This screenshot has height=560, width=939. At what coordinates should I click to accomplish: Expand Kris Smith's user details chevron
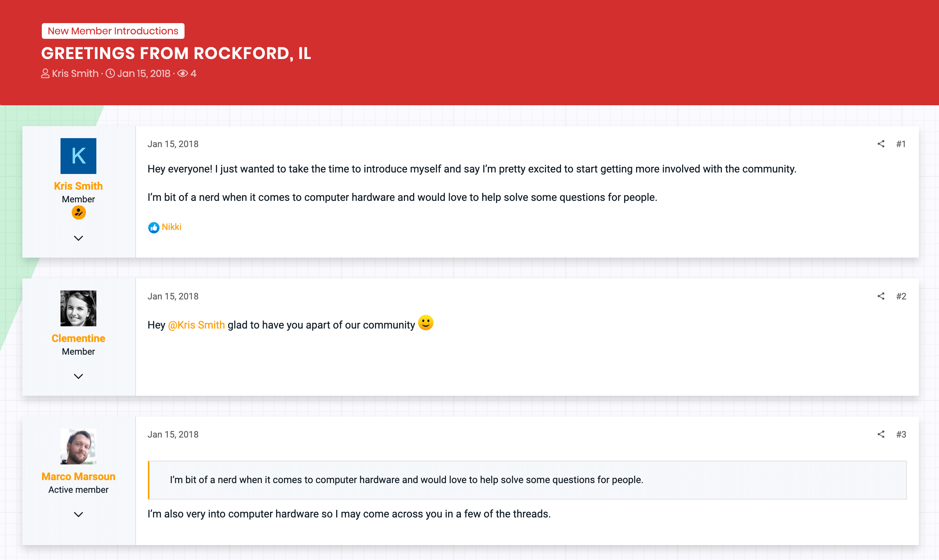[78, 238]
